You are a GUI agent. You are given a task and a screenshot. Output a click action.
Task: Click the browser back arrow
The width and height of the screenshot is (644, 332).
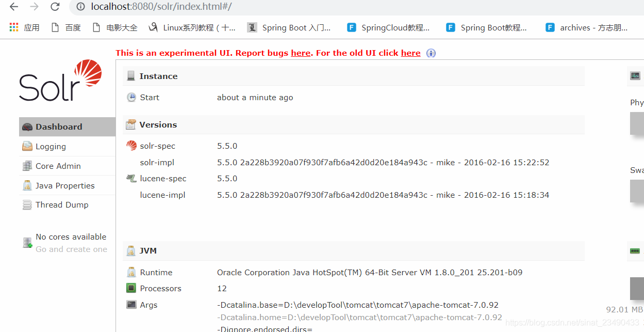[14, 7]
